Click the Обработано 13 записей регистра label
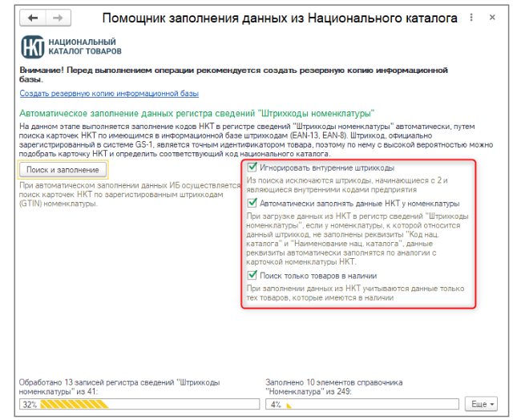Viewport: 521px width, 420px height. tap(120, 387)
